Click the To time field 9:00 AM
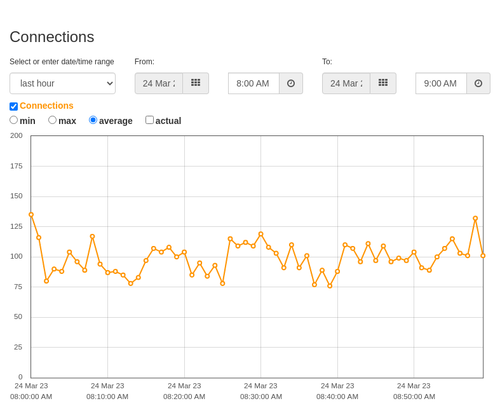The height and width of the screenshot is (403, 500). (441, 83)
